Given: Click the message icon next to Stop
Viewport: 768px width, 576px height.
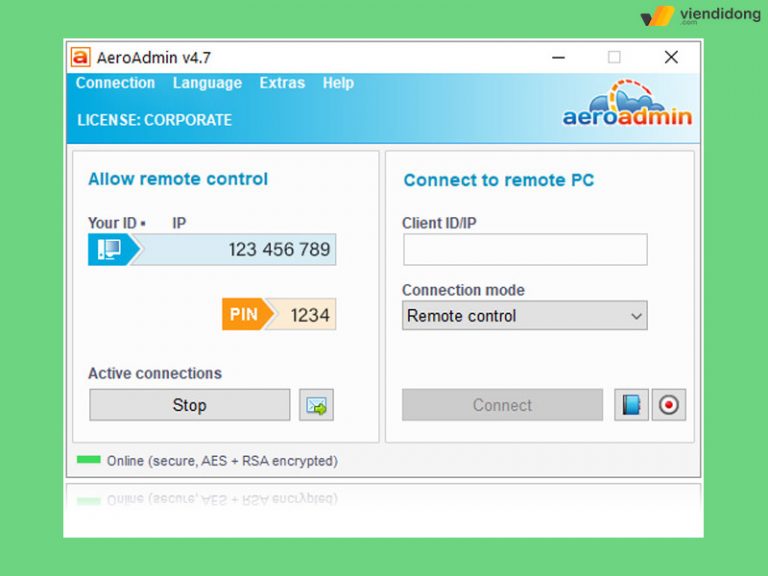Looking at the screenshot, I should coord(316,405).
